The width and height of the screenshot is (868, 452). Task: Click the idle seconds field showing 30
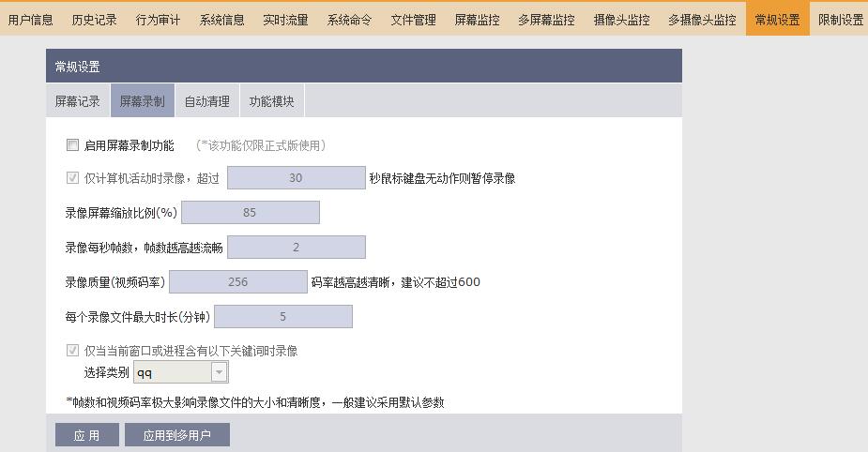point(296,178)
